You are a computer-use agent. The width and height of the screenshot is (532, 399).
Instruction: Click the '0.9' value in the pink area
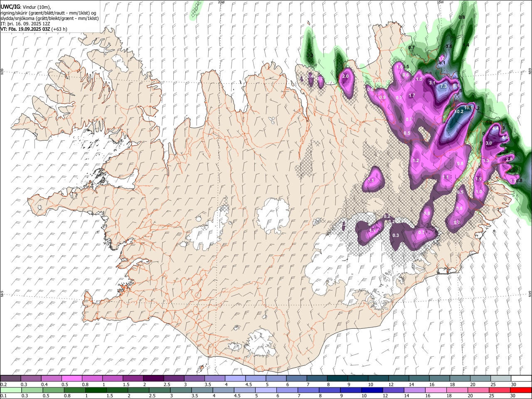point(383,98)
